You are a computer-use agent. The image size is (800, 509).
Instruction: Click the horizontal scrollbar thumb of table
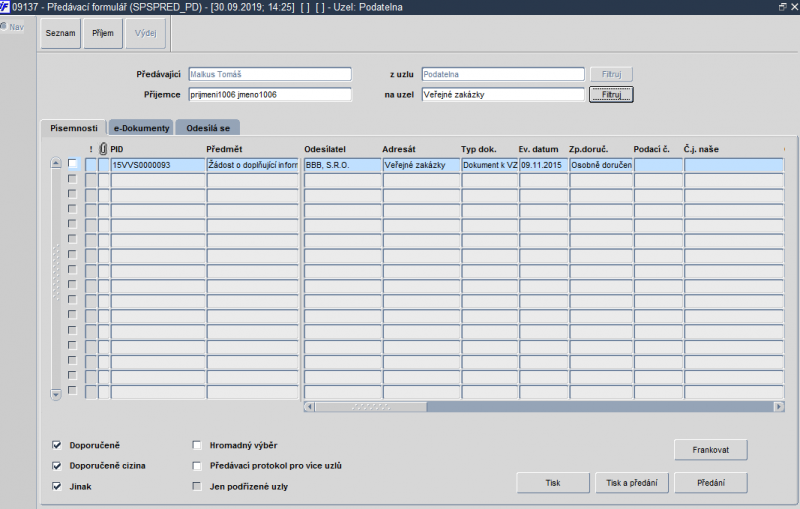[x=371, y=406]
